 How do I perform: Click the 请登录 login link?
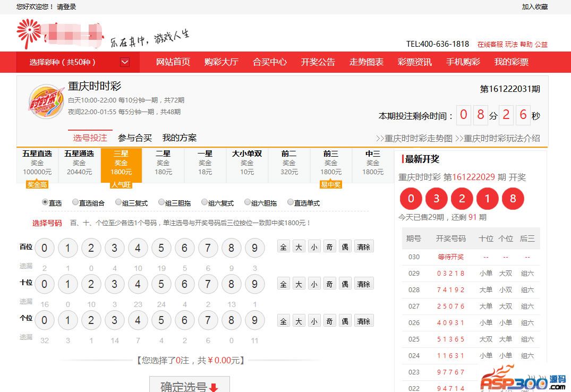[66, 6]
